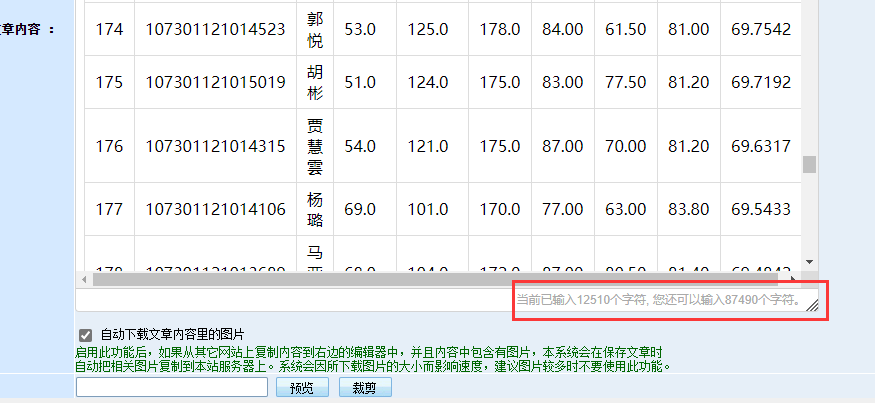Click the horizontal scrollbar right arrow

point(793,279)
